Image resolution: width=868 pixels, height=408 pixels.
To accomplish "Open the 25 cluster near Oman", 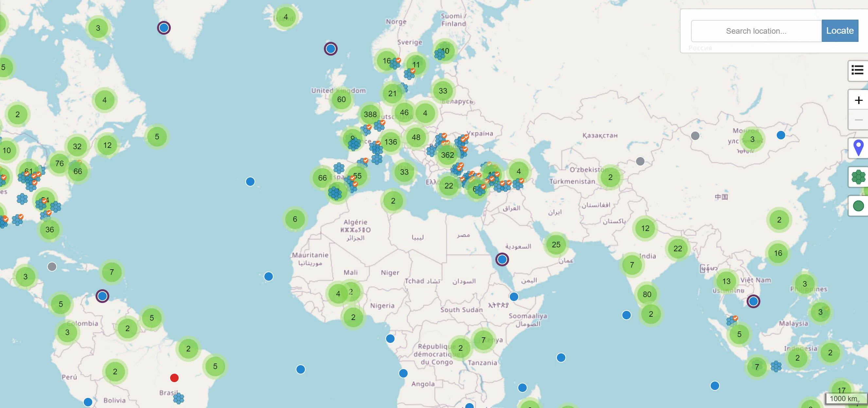I will [x=556, y=245].
